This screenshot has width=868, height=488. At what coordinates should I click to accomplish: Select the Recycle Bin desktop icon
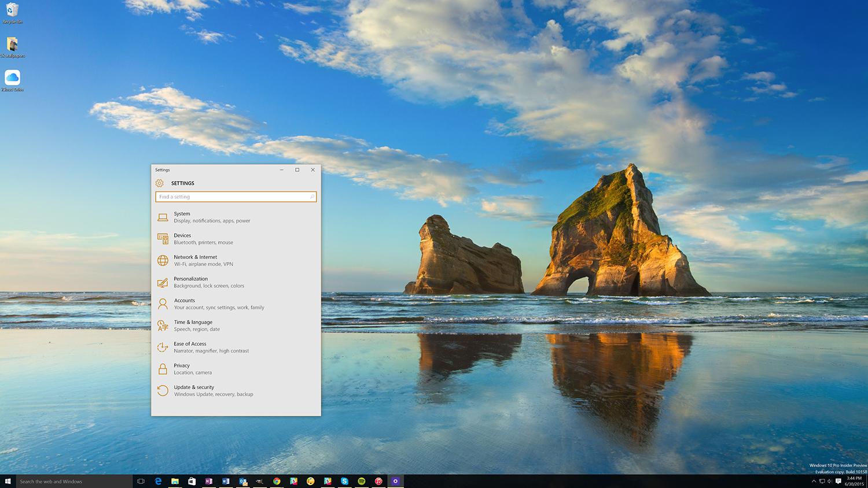12,13
